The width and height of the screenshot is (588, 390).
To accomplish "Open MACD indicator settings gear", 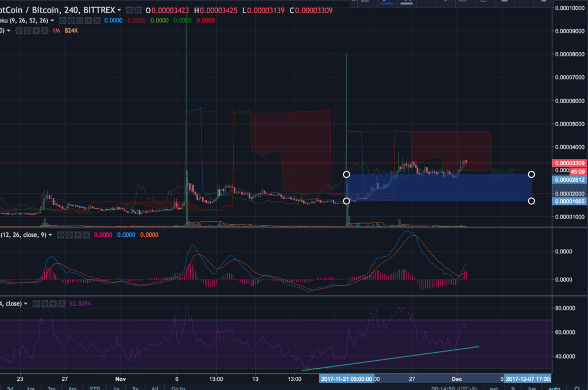I will [69, 235].
